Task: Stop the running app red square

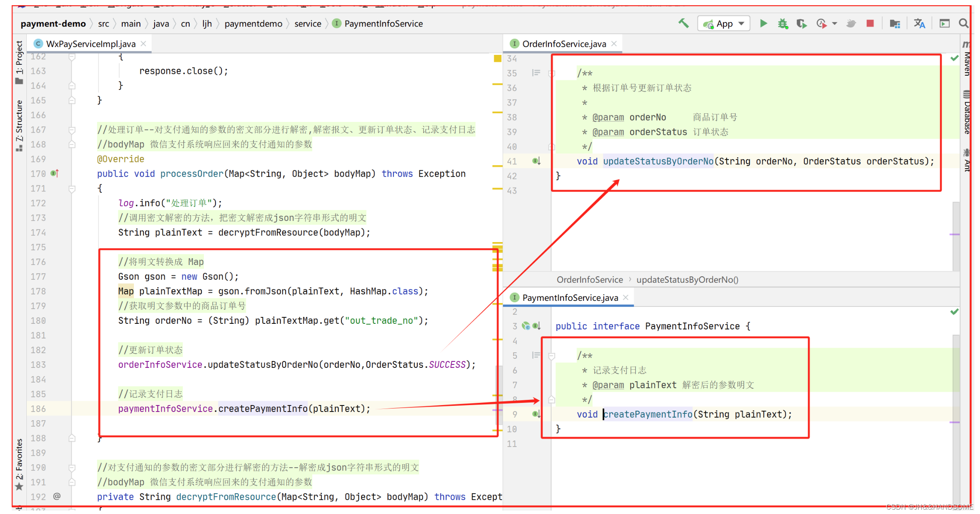Action: tap(870, 23)
